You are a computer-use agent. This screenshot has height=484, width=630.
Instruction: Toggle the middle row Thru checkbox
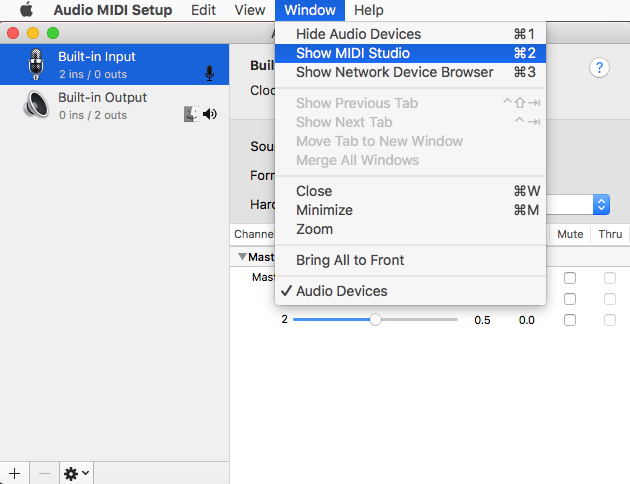click(610, 299)
